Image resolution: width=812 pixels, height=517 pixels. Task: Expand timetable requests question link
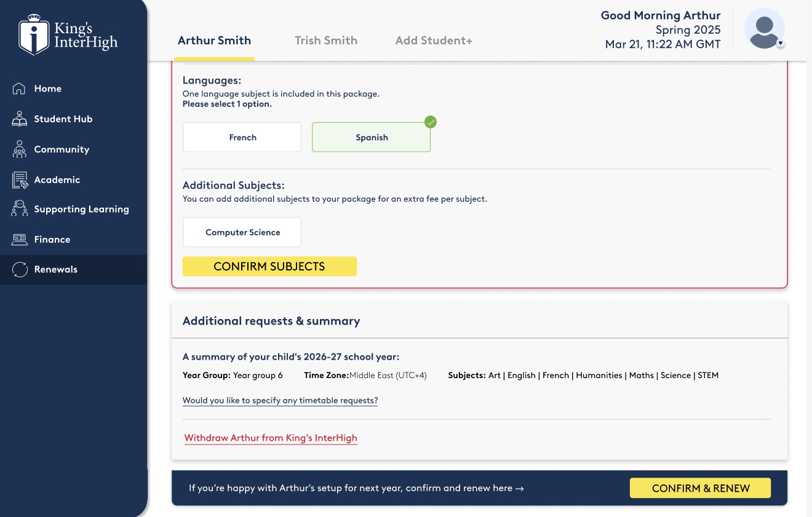click(280, 400)
